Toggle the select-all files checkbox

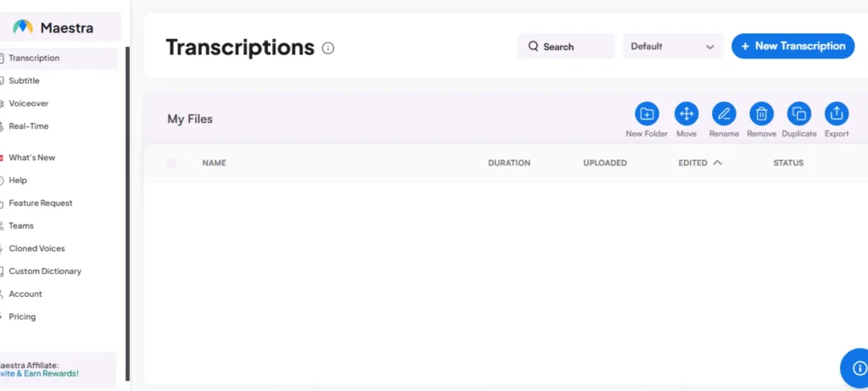(171, 163)
